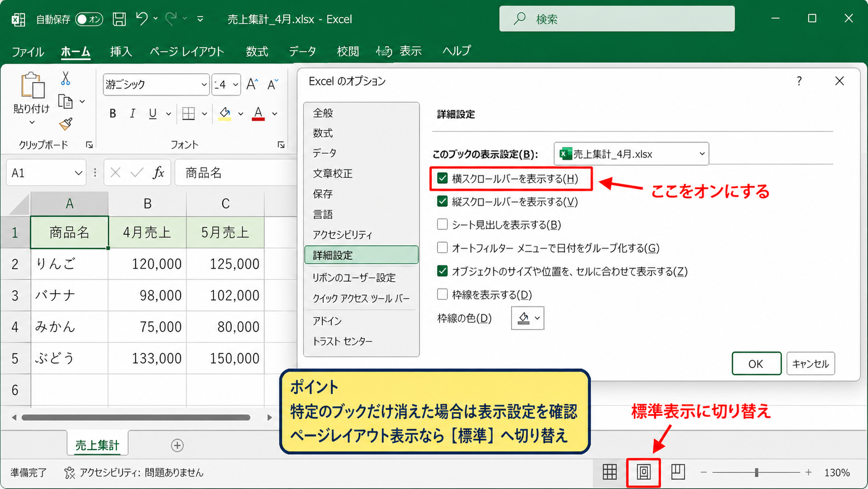
Task: Open the 表示 ribbon tab
Action: 410,51
